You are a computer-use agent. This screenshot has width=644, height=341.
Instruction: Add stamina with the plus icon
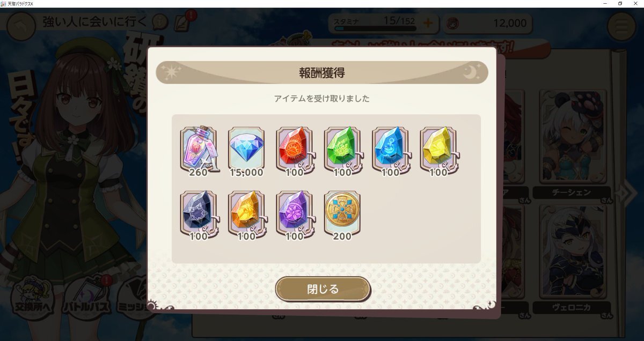pos(428,23)
